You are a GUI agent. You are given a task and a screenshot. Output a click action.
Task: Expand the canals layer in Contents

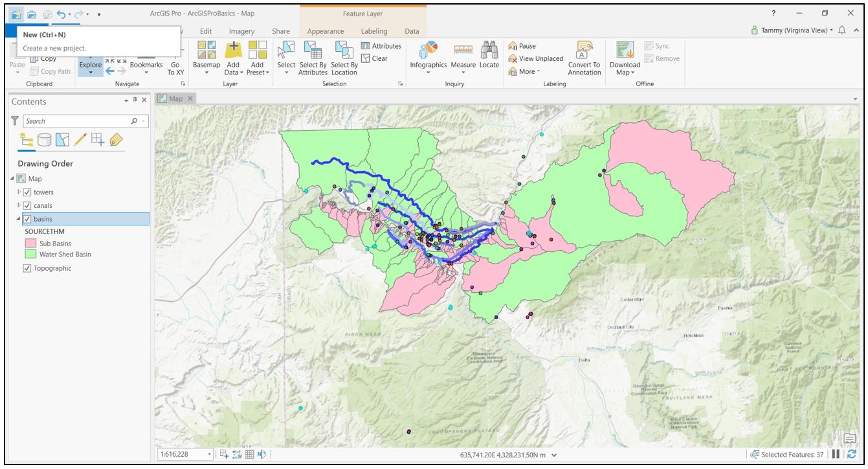tap(20, 205)
